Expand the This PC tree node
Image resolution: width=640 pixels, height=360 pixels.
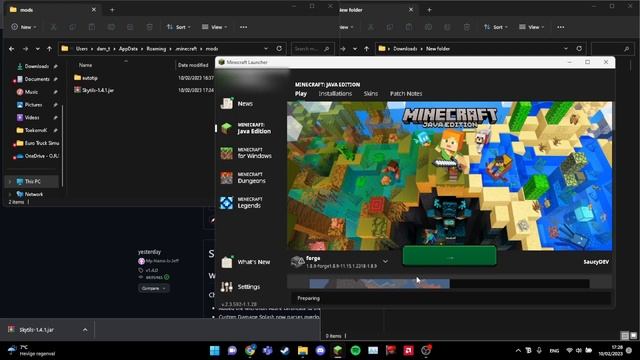[x=10, y=182]
